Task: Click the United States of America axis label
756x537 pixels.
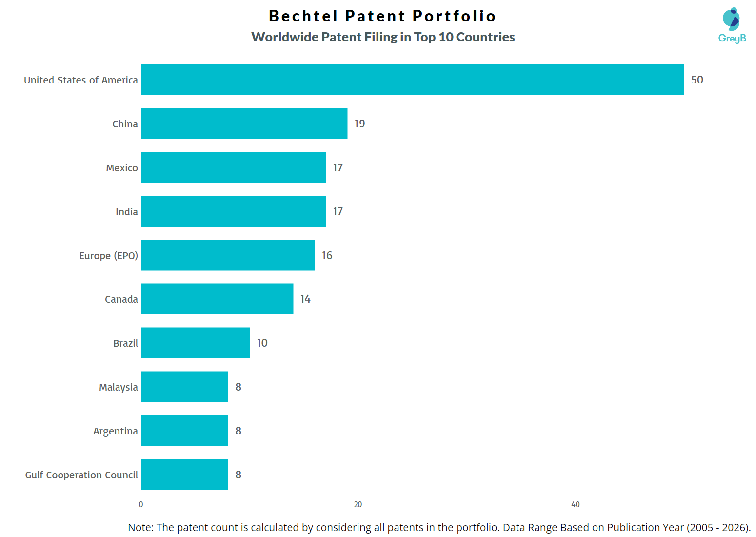Action: click(81, 80)
